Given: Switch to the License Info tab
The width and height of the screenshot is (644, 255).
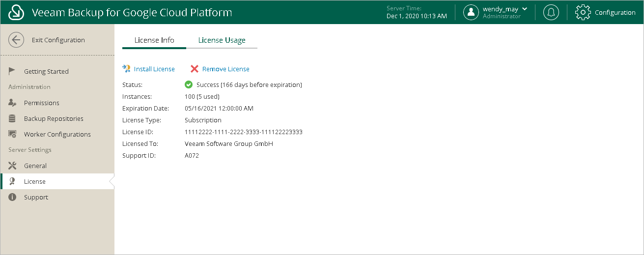Looking at the screenshot, I should (154, 40).
